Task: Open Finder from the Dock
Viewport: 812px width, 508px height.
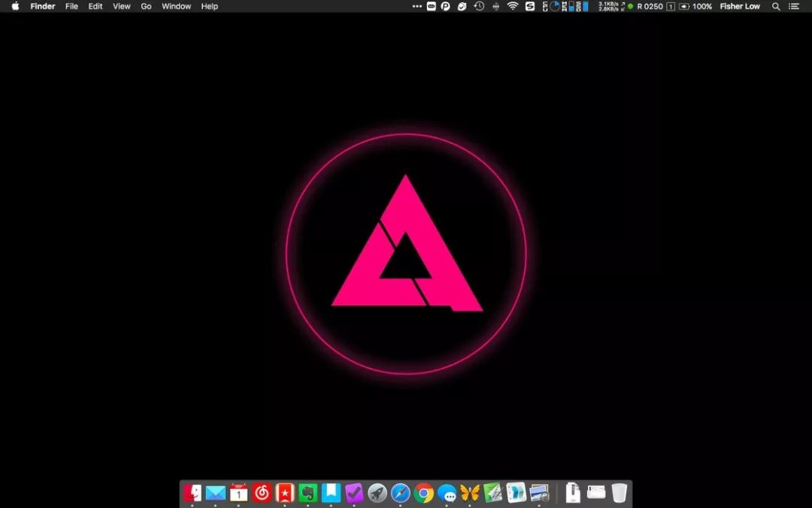Action: [192, 493]
